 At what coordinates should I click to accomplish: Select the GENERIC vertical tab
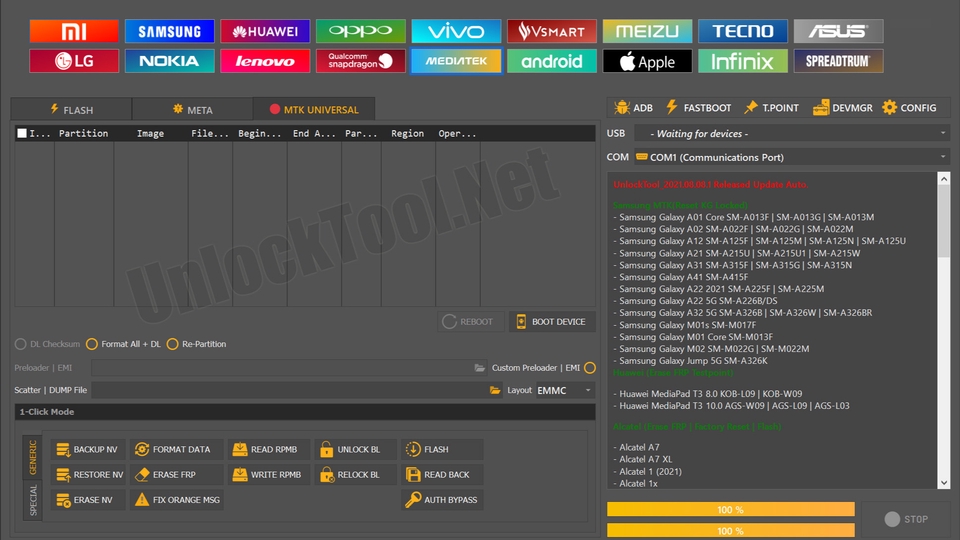[33, 457]
